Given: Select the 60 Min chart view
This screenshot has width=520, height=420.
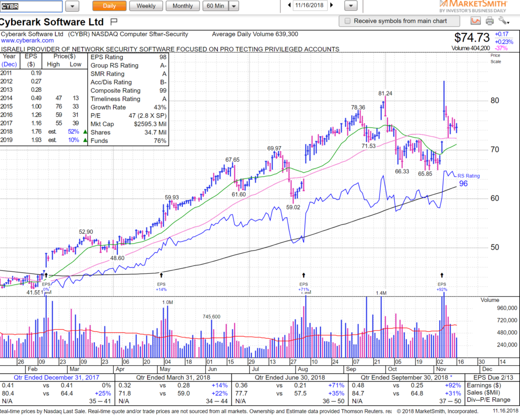Looking at the screenshot, I should (x=215, y=6).
